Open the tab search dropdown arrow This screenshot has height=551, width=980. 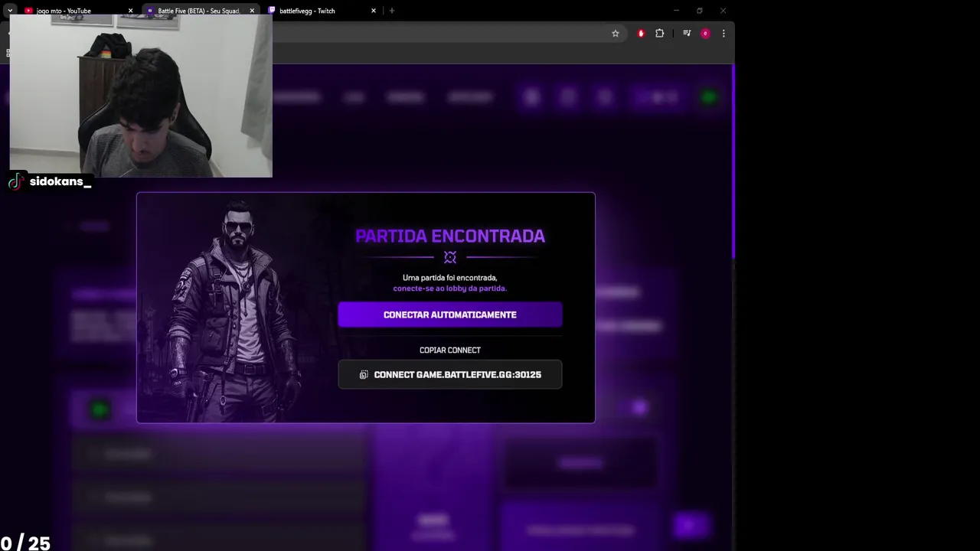click(10, 11)
